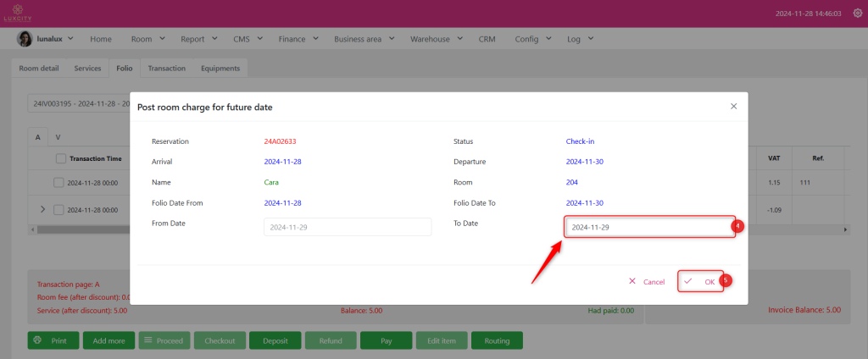Screen dimensions: 868x359
Task: Click the lunalux user avatar
Action: pyautogui.click(x=25, y=39)
